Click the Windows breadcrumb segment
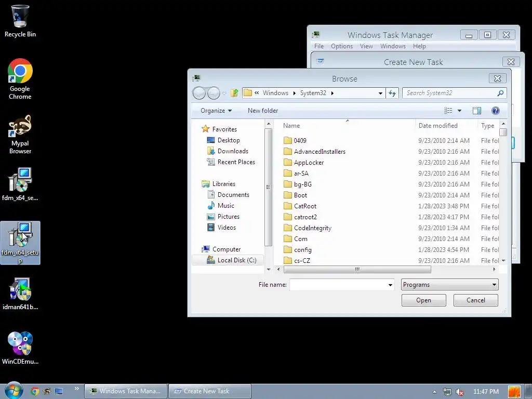Viewport: 532px width, 399px height. (275, 93)
